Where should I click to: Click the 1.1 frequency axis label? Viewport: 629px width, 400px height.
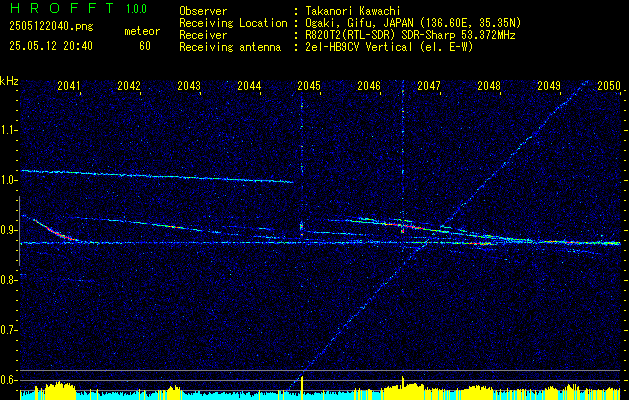(x=8, y=130)
